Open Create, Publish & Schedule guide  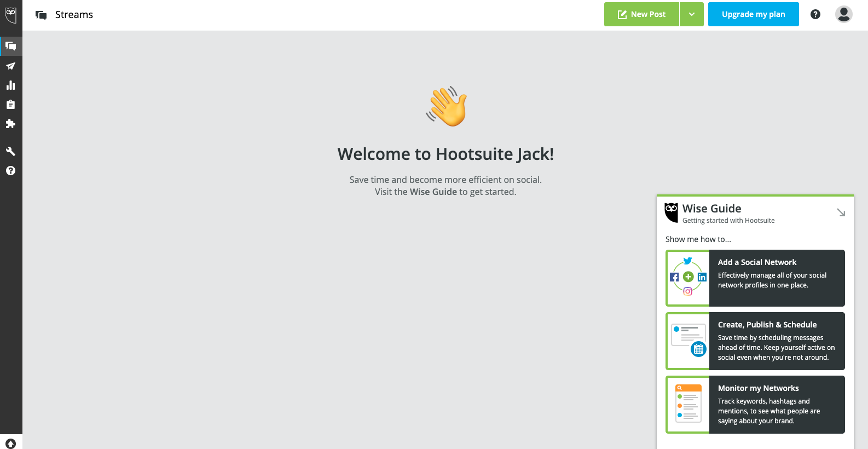[755, 341]
